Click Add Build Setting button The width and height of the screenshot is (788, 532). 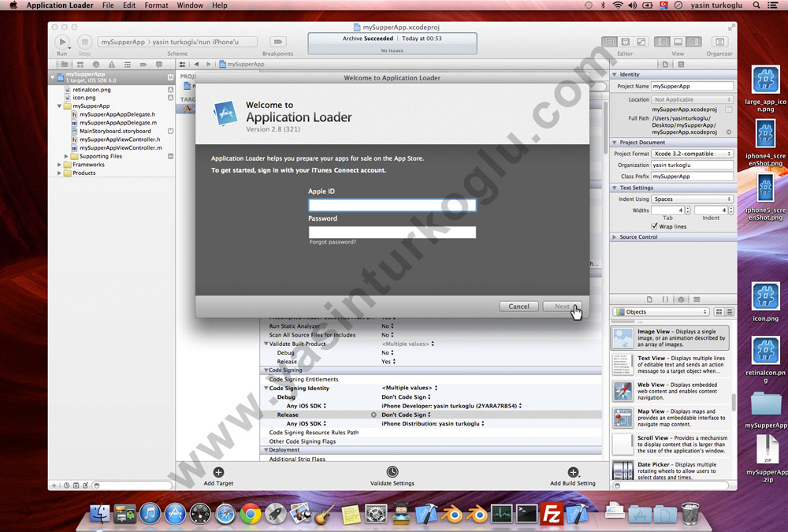(572, 476)
